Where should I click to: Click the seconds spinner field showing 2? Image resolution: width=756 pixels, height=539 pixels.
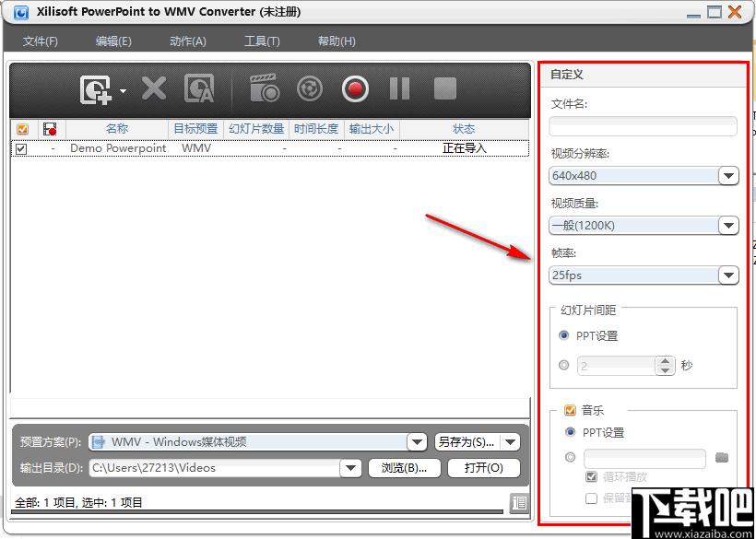click(x=616, y=366)
